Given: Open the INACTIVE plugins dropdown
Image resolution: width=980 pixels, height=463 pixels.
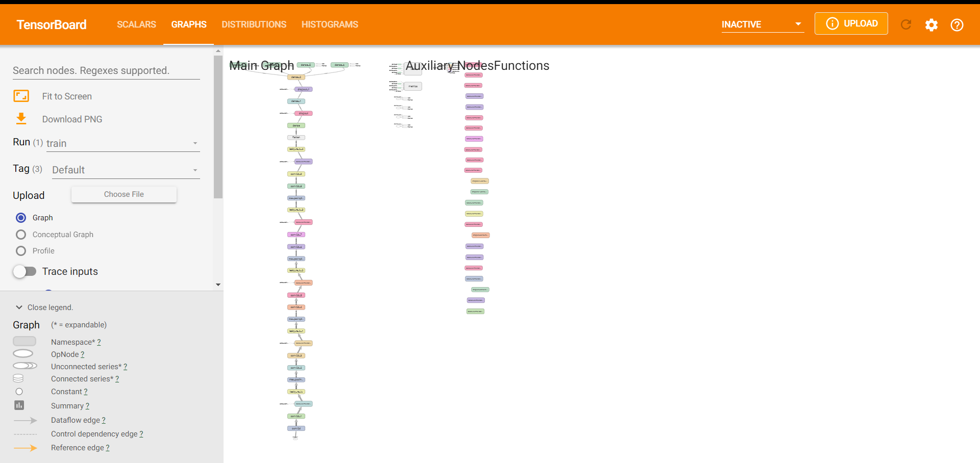Looking at the screenshot, I should 763,24.
